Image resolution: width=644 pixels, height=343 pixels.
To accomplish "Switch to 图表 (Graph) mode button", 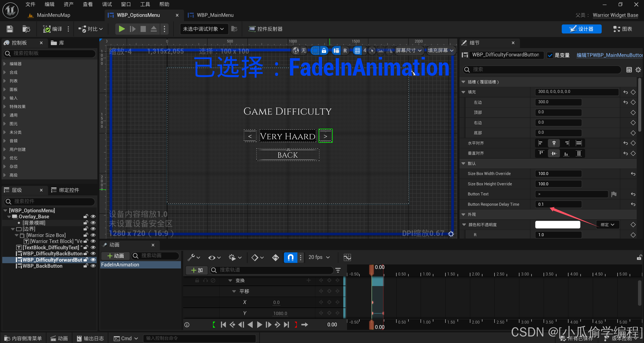I will coord(623,29).
